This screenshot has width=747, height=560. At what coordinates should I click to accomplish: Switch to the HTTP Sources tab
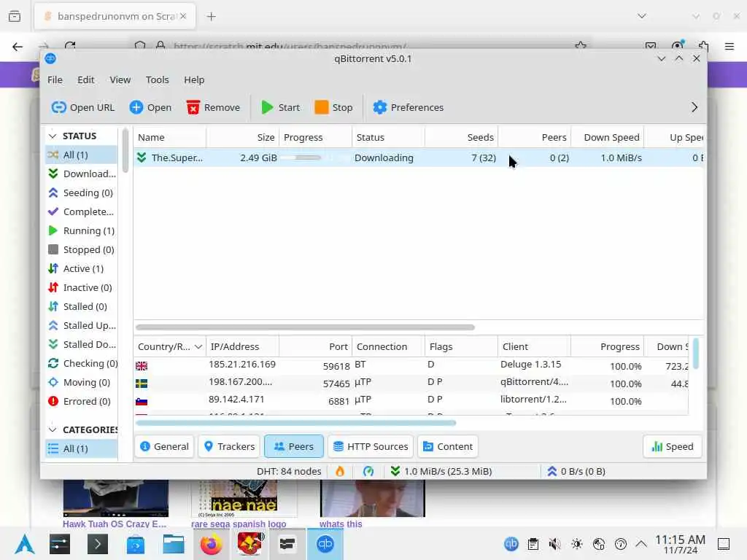coord(371,447)
